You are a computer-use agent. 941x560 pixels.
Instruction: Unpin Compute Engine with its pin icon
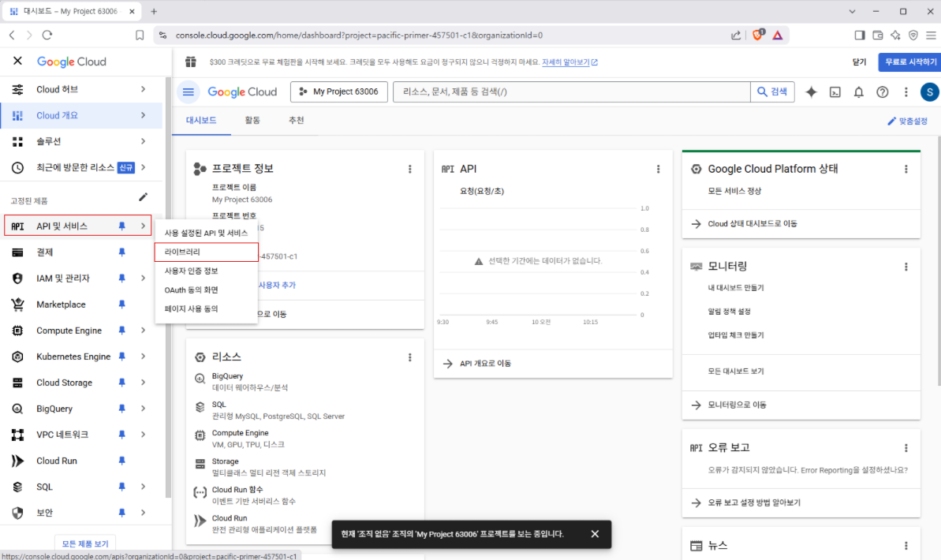[x=121, y=330]
